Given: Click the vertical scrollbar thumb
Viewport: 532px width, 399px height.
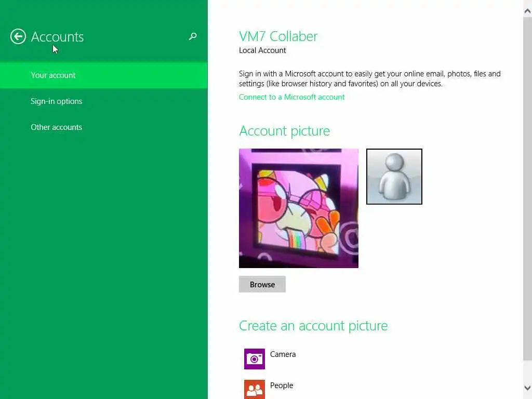Looking at the screenshot, I should tap(527, 188).
